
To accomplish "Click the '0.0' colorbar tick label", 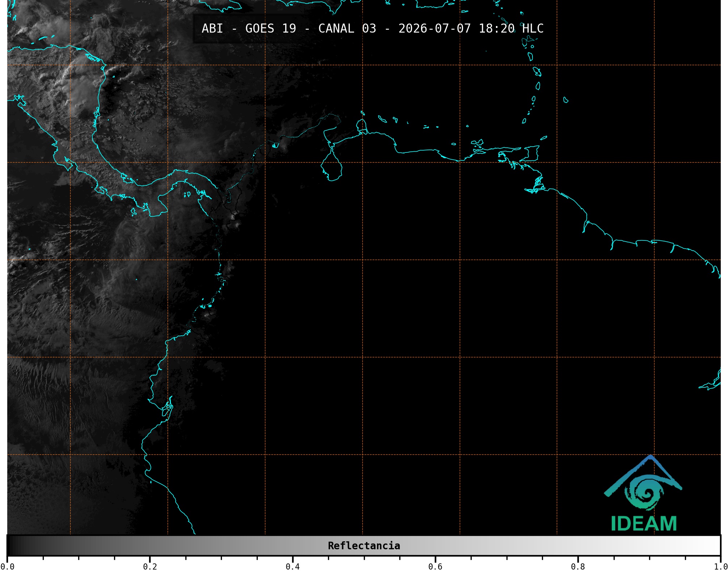I will pos(8,567).
